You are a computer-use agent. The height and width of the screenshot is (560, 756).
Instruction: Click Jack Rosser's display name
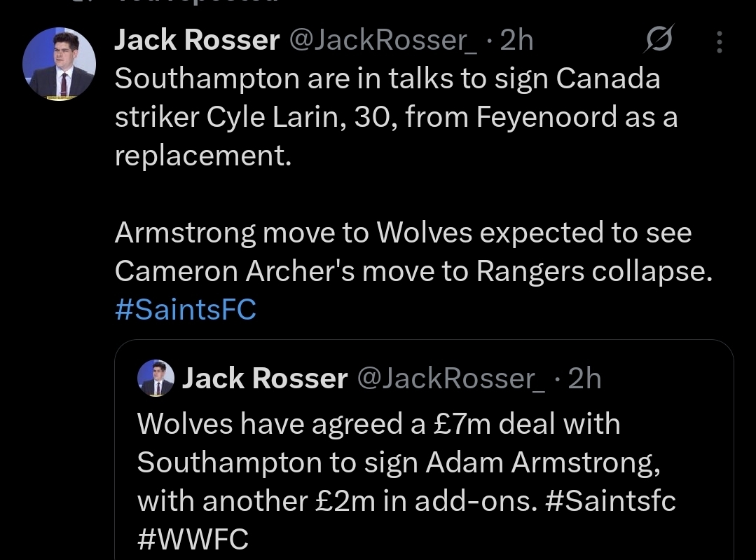[196, 40]
